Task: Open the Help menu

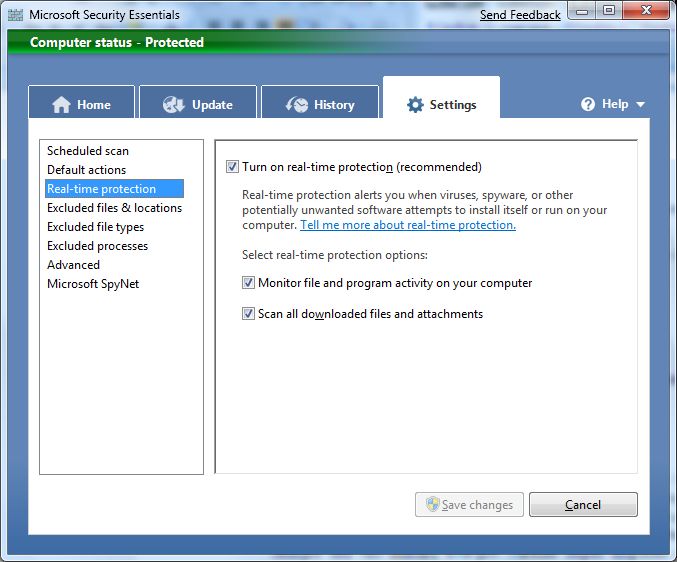Action: pos(613,104)
